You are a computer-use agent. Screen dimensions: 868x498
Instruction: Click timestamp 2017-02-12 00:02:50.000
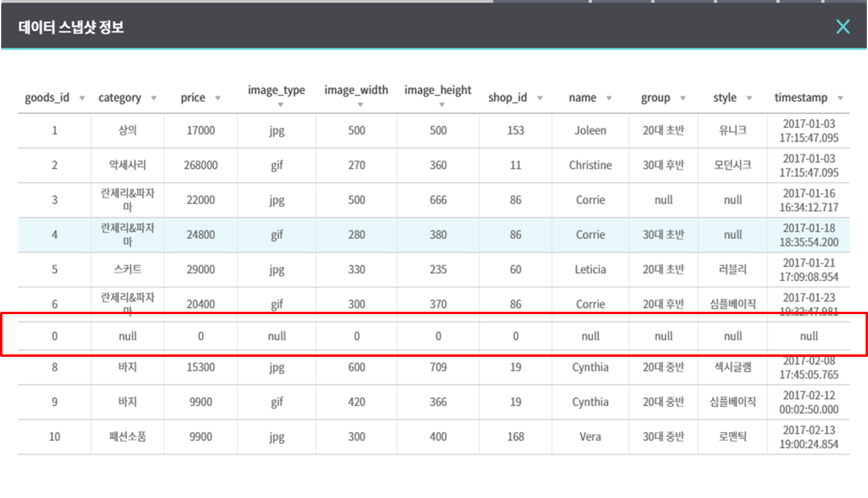pyautogui.click(x=809, y=402)
